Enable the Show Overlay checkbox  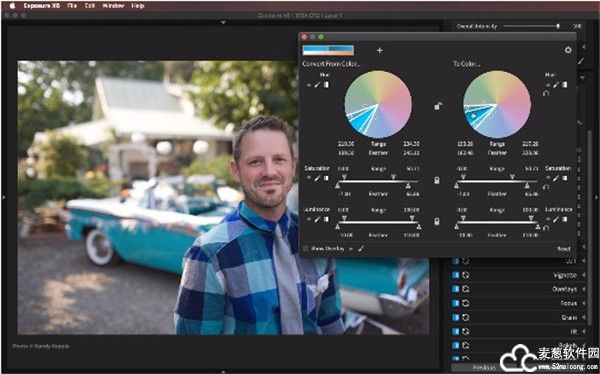(305, 249)
